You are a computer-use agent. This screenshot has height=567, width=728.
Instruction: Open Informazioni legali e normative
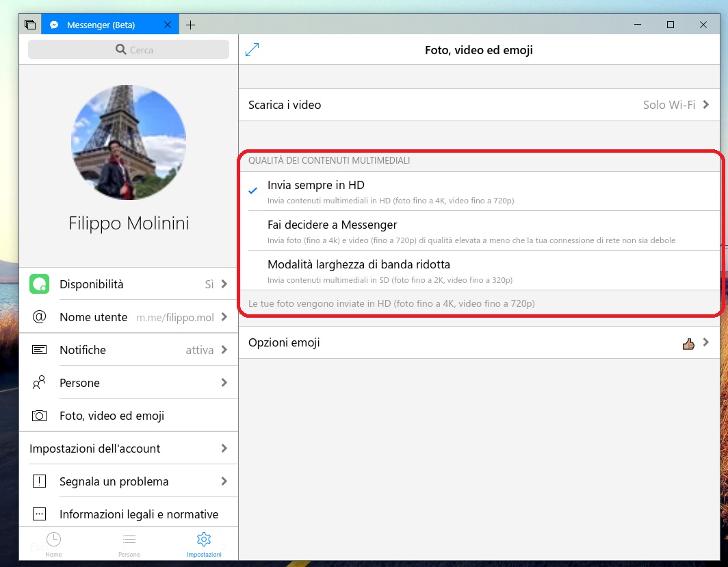[129, 514]
